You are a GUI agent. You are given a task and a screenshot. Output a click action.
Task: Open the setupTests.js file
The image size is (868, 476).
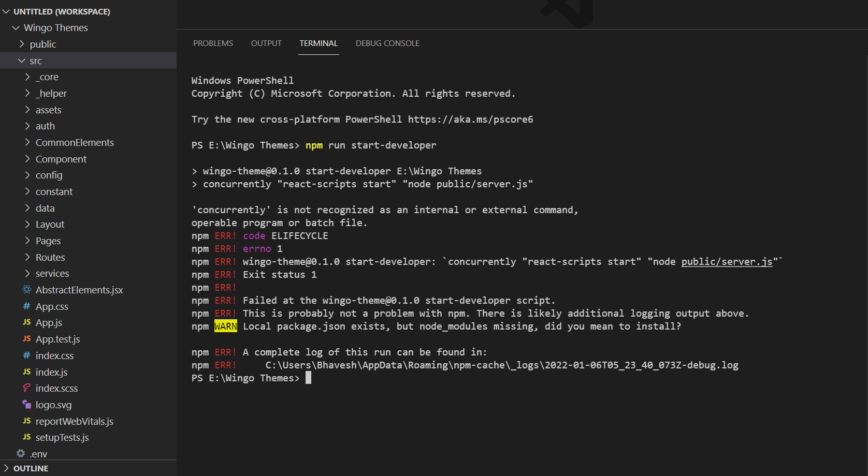pyautogui.click(x=62, y=438)
